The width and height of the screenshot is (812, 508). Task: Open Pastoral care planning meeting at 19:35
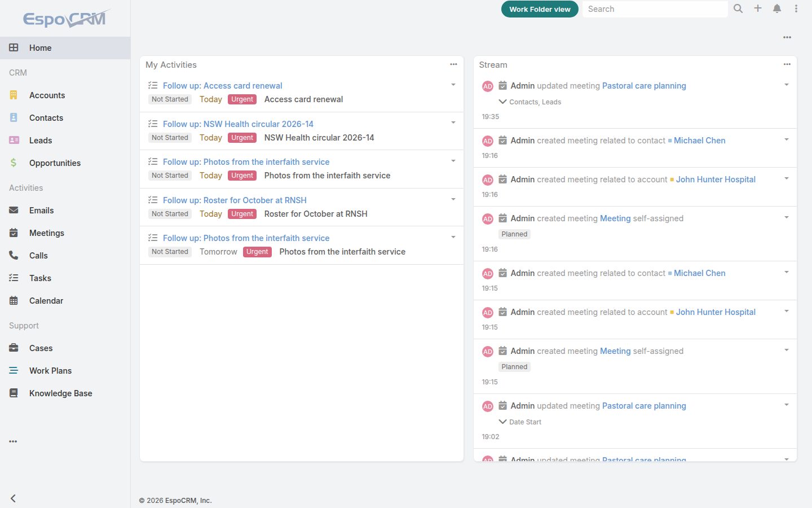(x=644, y=86)
